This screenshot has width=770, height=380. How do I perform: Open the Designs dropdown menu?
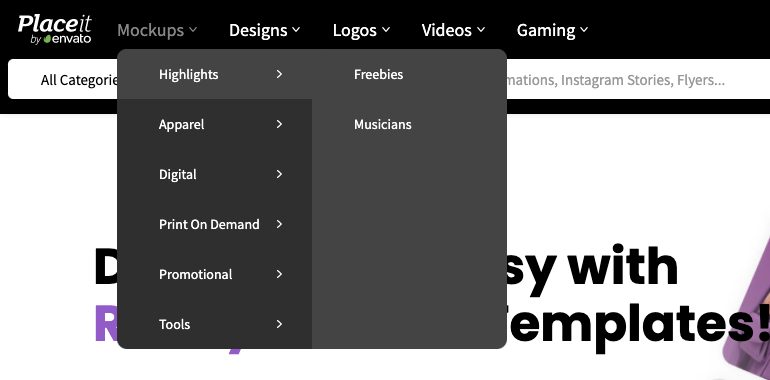[264, 30]
